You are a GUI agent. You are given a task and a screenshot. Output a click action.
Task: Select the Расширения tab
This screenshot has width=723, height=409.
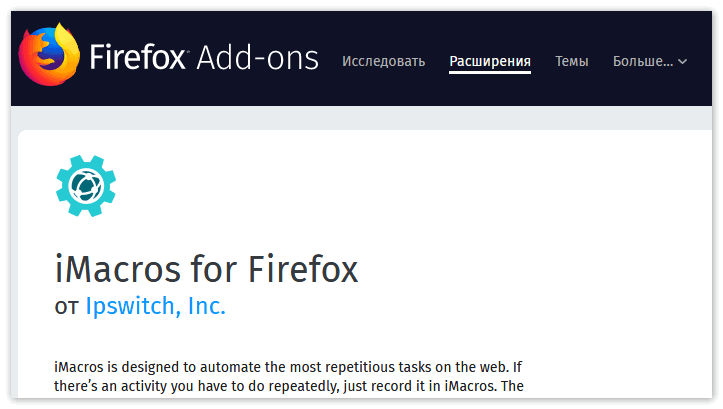coord(490,61)
